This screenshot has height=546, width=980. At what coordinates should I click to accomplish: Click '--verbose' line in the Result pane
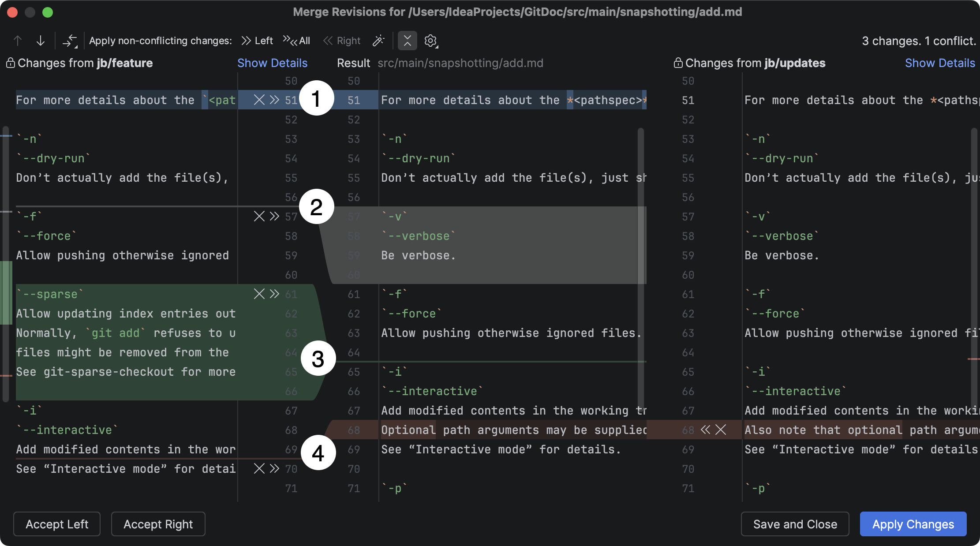click(x=419, y=236)
